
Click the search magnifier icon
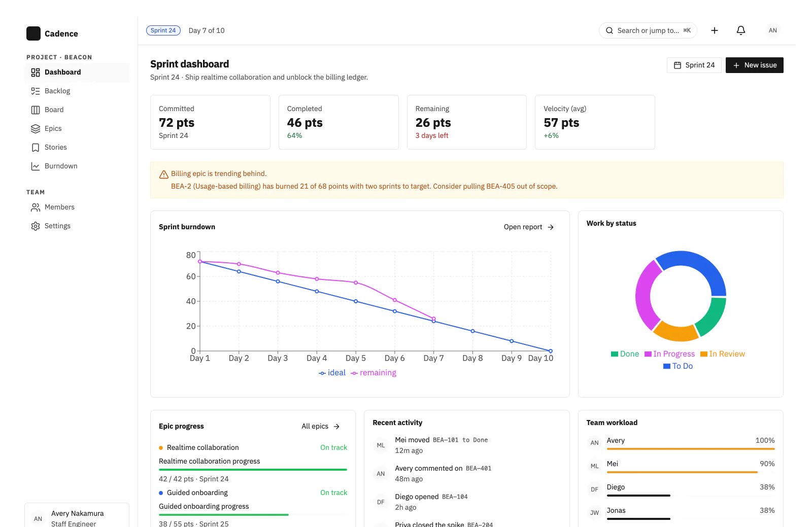coord(610,30)
